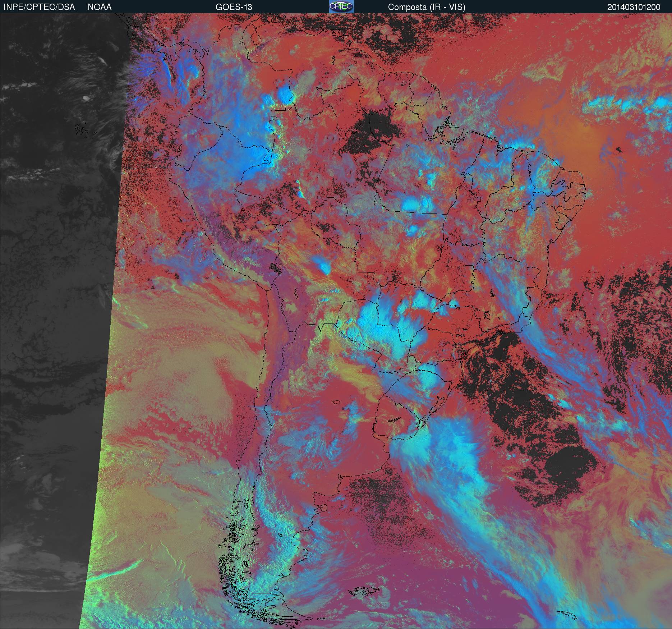672x629 pixels.
Task: Click the 201403101200 timestamp
Action: point(634,7)
